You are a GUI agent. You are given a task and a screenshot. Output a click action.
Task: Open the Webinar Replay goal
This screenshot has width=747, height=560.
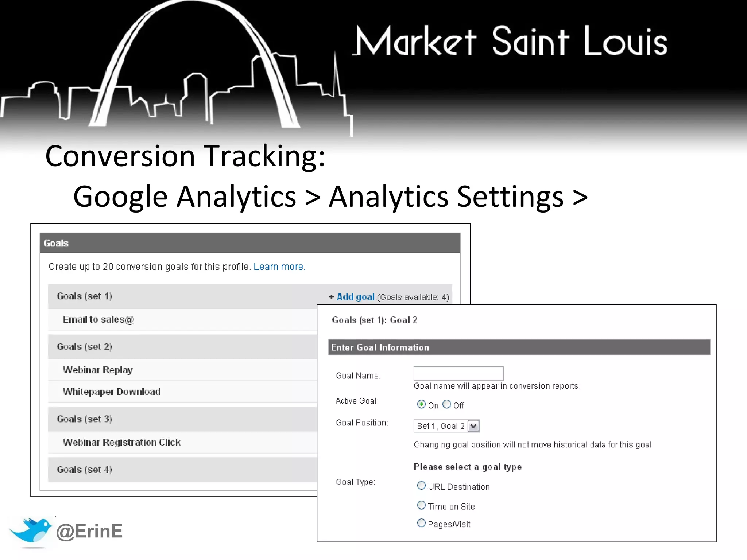[x=98, y=370]
